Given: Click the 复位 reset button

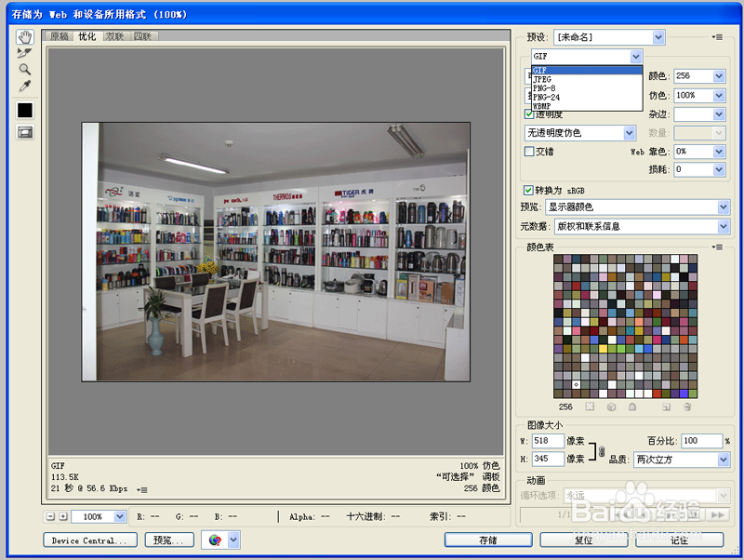Looking at the screenshot, I should (584, 540).
